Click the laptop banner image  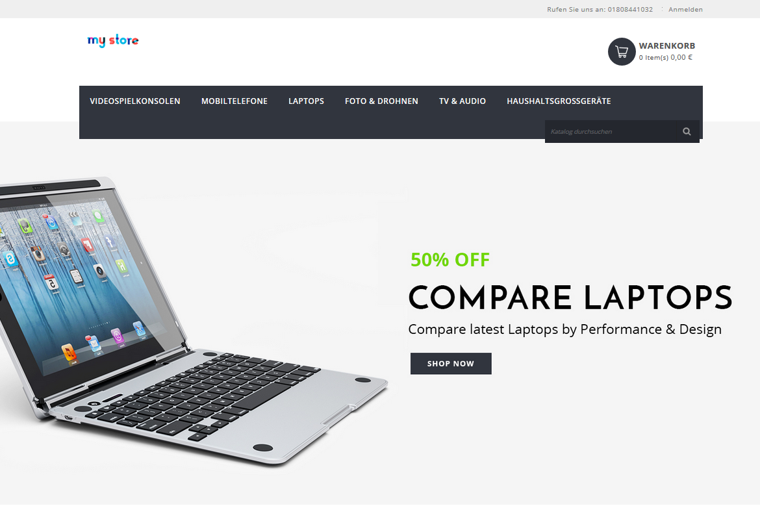tap(194, 320)
